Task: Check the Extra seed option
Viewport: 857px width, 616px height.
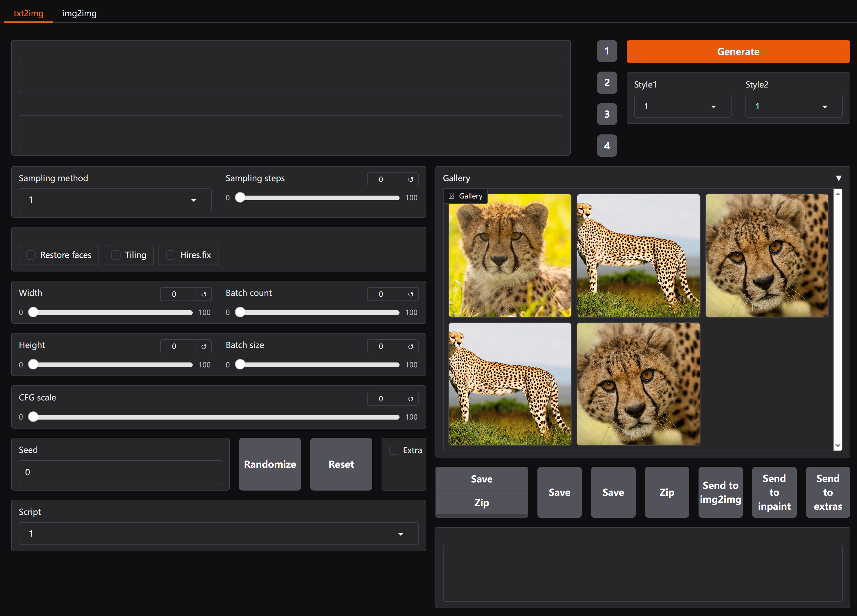Action: [393, 450]
